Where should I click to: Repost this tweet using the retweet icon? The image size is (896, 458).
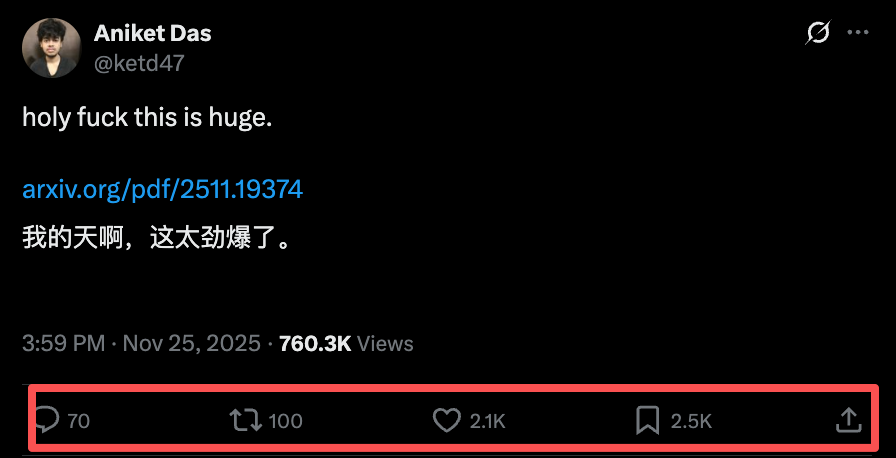(x=244, y=421)
